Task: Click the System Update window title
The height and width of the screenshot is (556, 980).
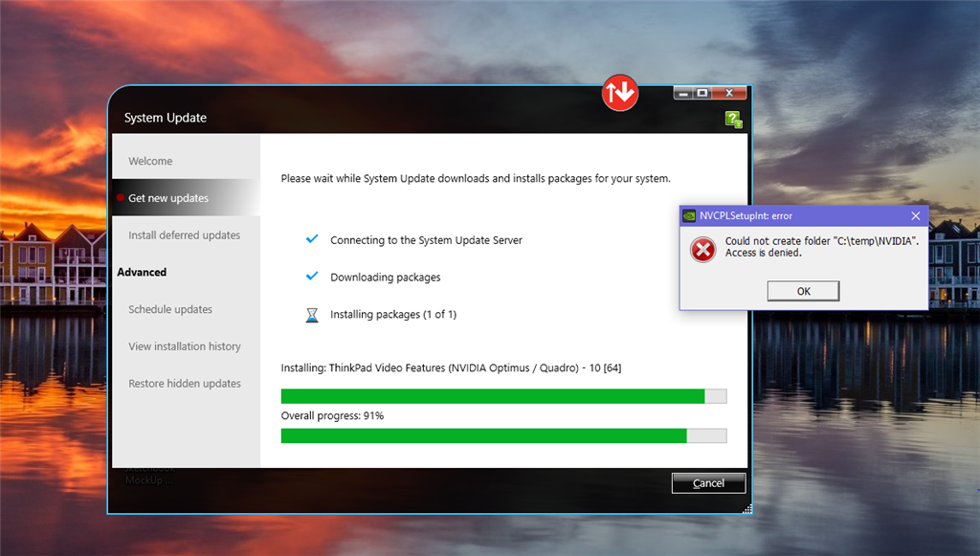Action: coord(165,118)
